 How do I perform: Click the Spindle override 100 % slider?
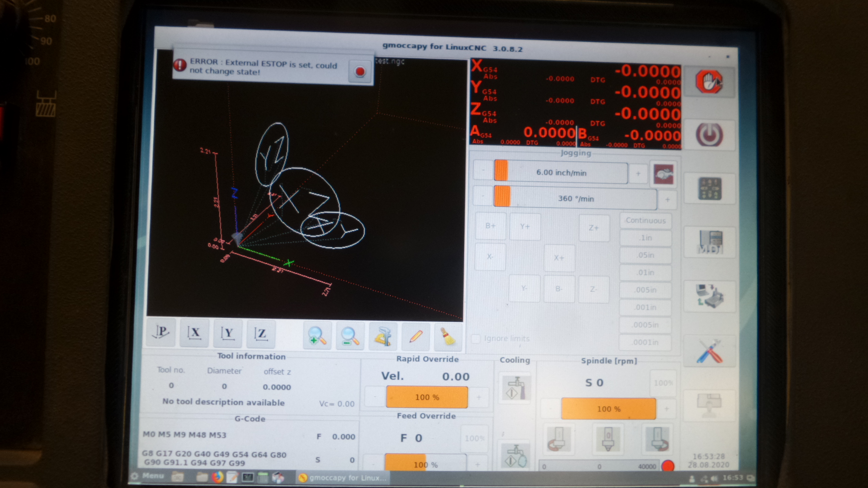point(609,408)
